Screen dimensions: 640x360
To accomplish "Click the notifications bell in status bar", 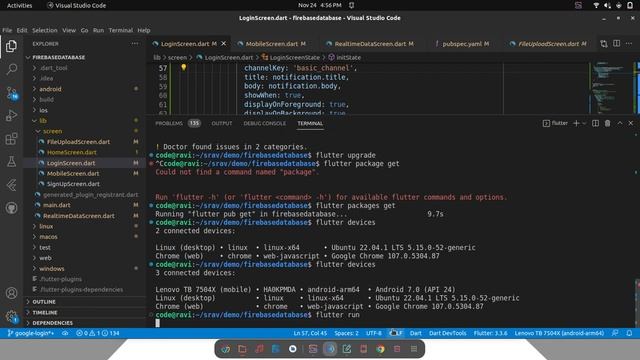I will click(x=629, y=333).
